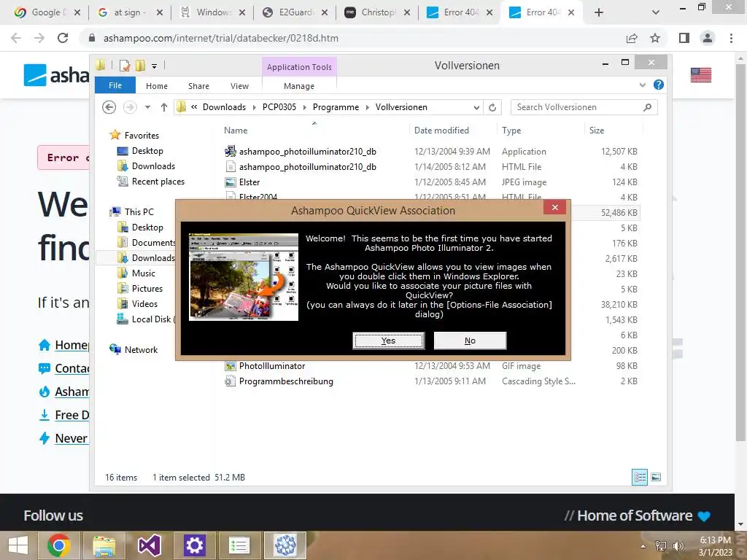This screenshot has height=560, width=747.
Task: Open Videos folder under This PC
Action: tap(144, 303)
